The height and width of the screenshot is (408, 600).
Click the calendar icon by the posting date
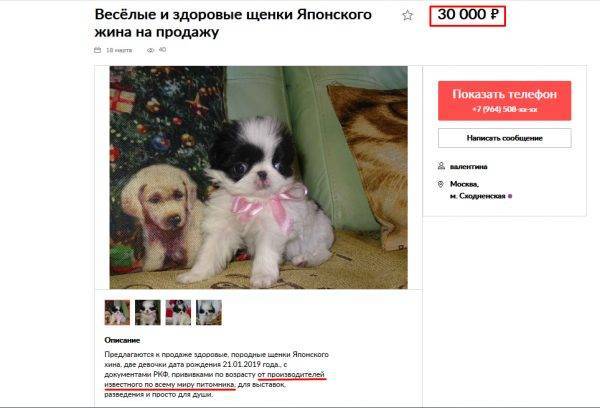point(98,50)
